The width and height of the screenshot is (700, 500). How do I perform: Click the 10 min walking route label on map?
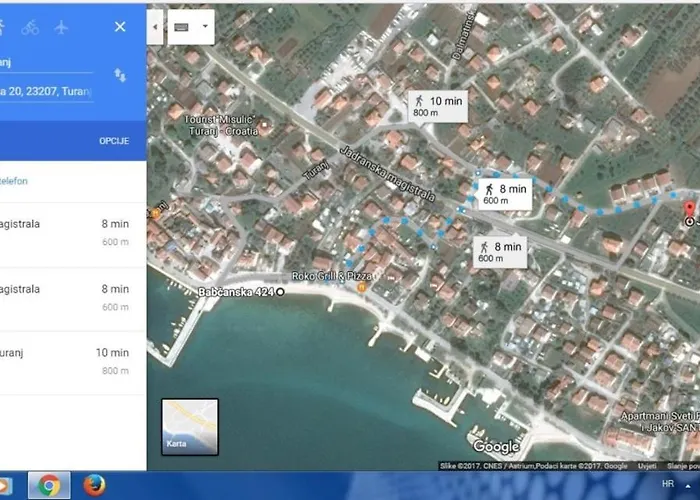pyautogui.click(x=438, y=106)
